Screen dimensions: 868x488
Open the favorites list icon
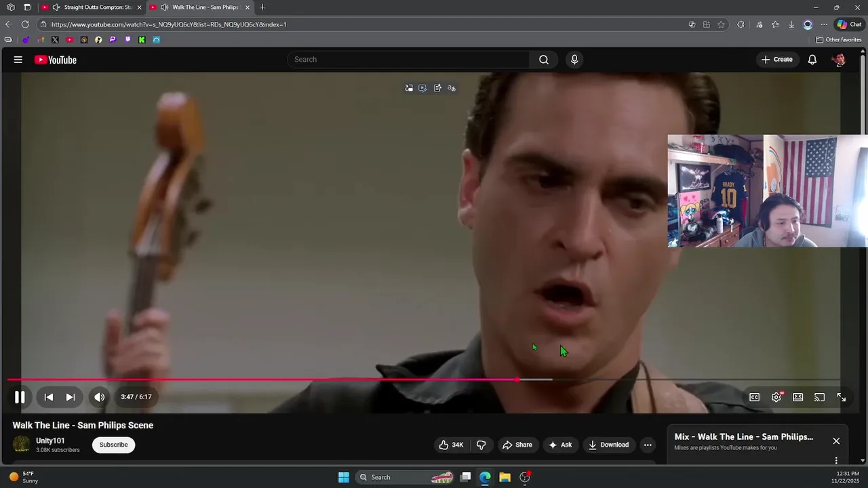(x=775, y=24)
